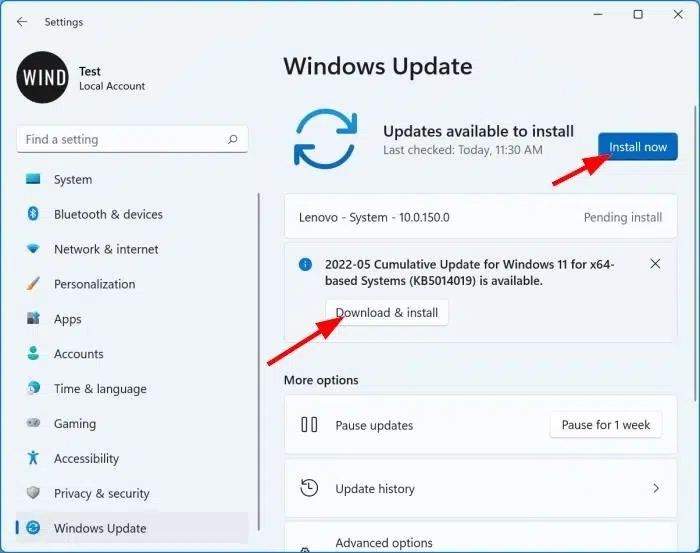700x553 pixels.
Task: Click the blue info icon
Action: (x=305, y=265)
